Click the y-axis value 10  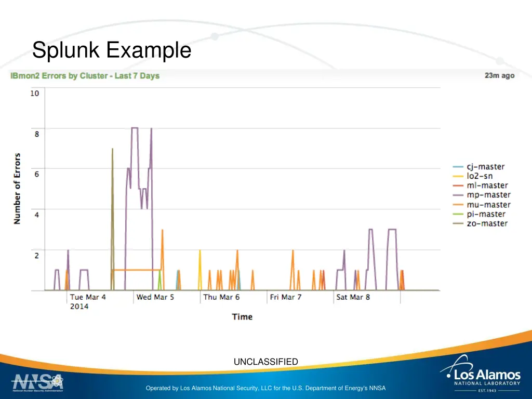pyautogui.click(x=35, y=94)
